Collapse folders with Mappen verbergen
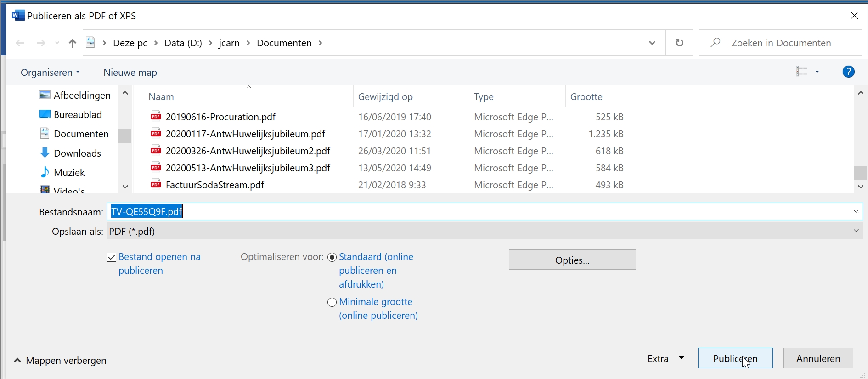Viewport: 868px width, 379px height. [61, 361]
